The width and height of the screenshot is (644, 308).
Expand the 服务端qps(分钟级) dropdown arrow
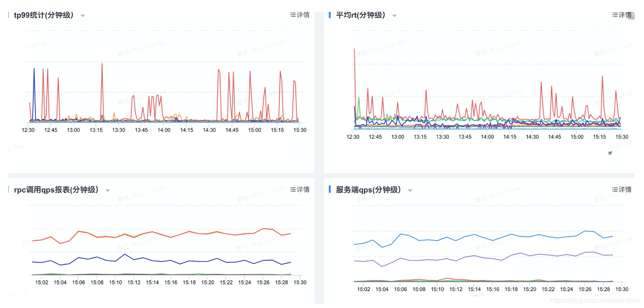410,190
